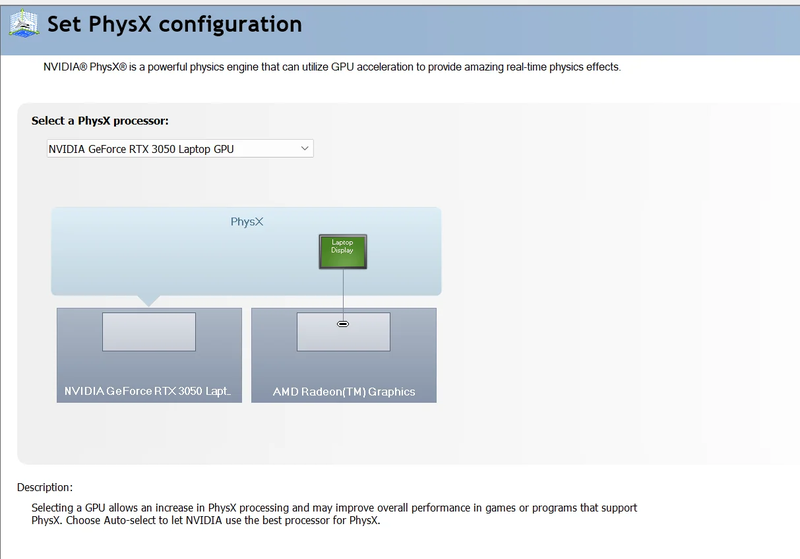Click the Laptop Display green monitor icon
Image resolution: width=800 pixels, height=559 pixels.
tap(343, 251)
